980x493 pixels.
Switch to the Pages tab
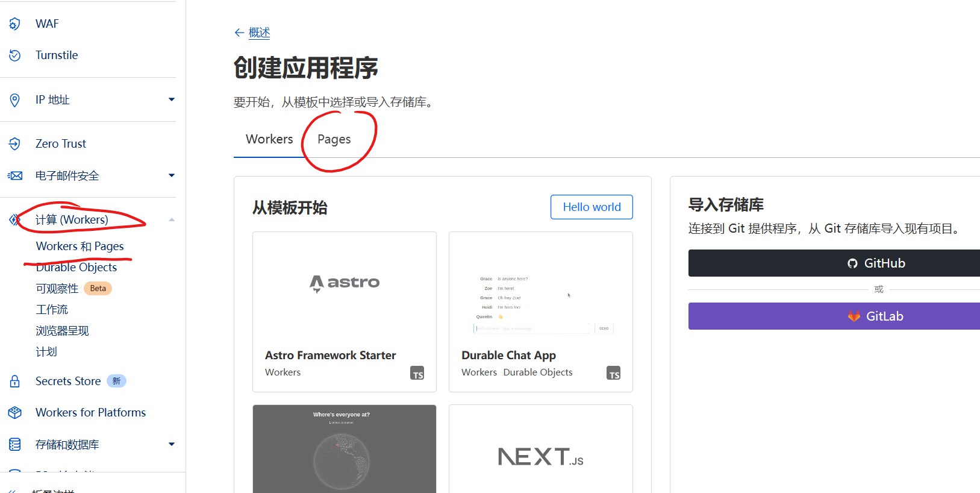pyautogui.click(x=334, y=139)
